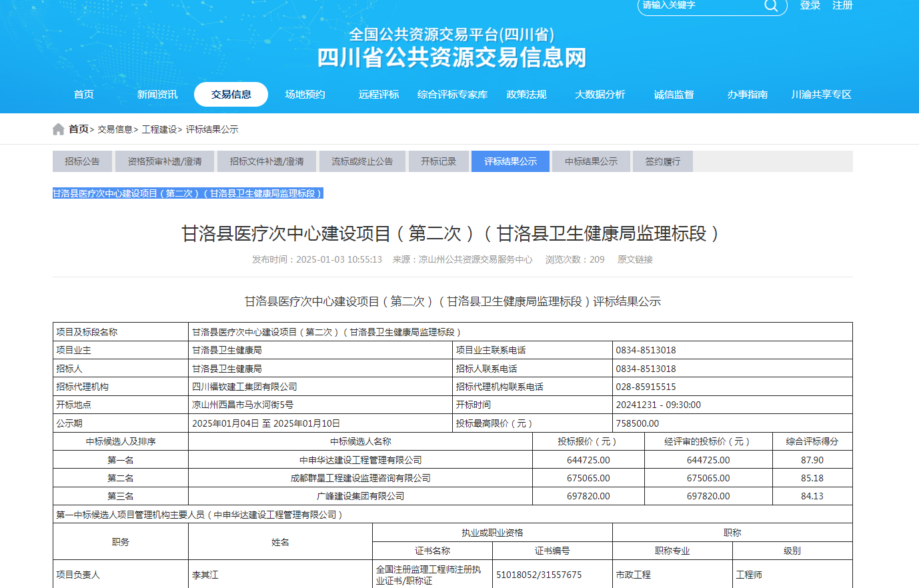
Task: Open the 签约履行 tab
Action: pyautogui.click(x=662, y=161)
